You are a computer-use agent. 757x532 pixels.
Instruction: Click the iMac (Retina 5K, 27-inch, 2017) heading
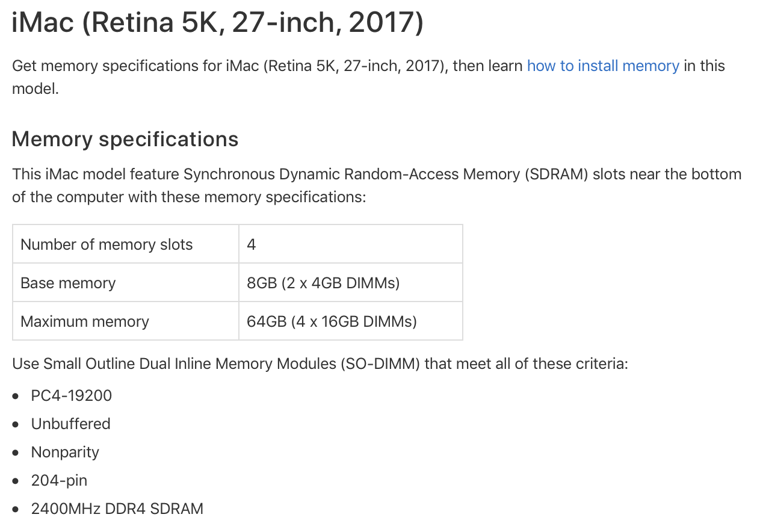(x=218, y=22)
